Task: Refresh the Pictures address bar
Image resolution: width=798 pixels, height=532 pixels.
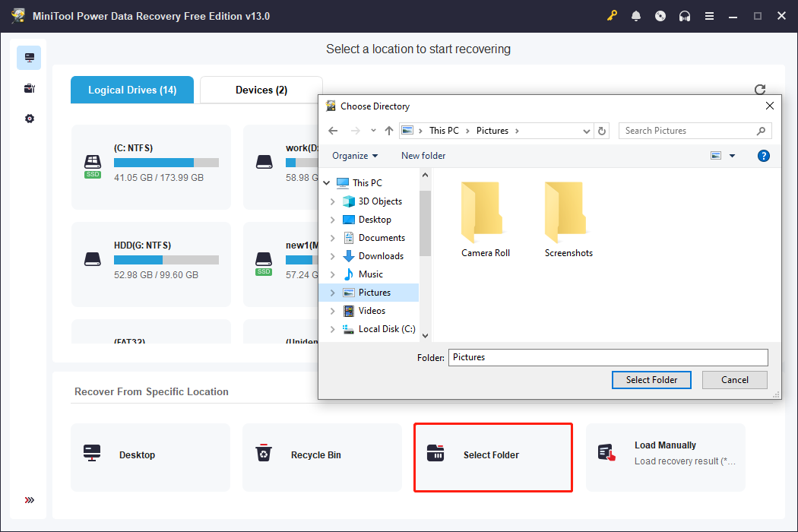Action: (602, 131)
